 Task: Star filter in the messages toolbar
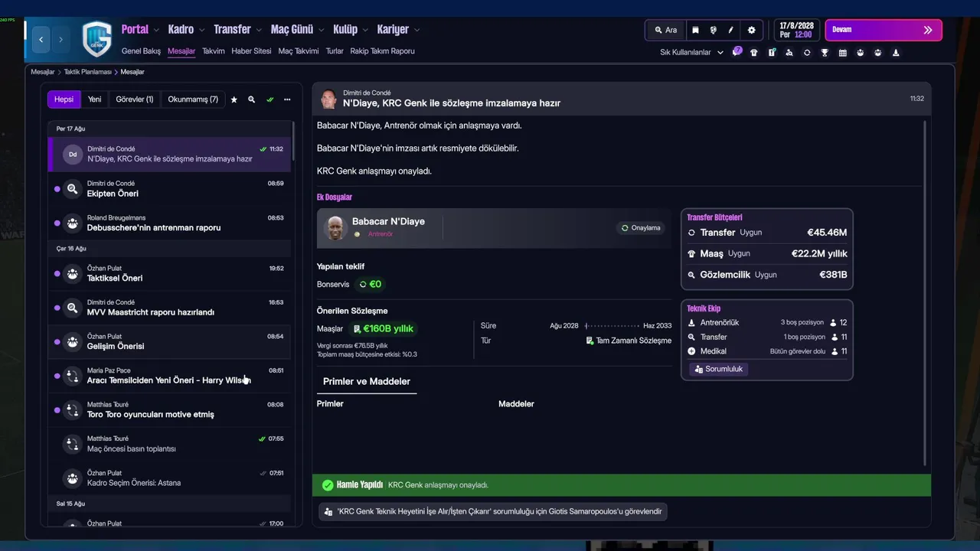pyautogui.click(x=234, y=99)
